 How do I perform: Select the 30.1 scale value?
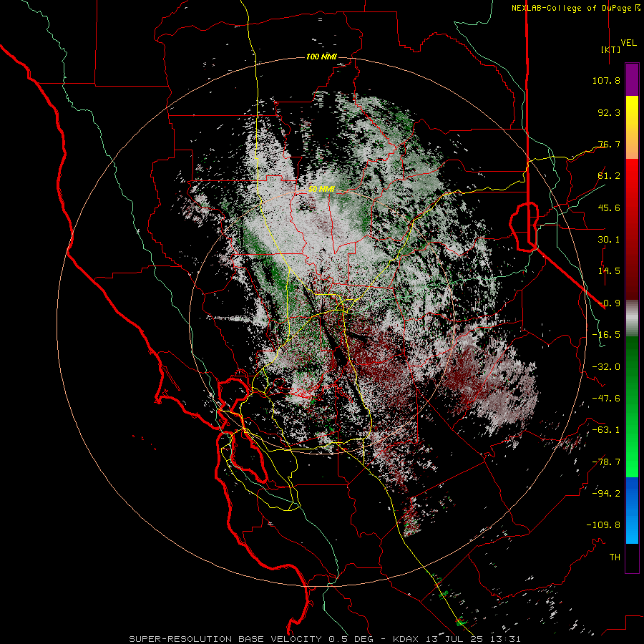point(609,240)
